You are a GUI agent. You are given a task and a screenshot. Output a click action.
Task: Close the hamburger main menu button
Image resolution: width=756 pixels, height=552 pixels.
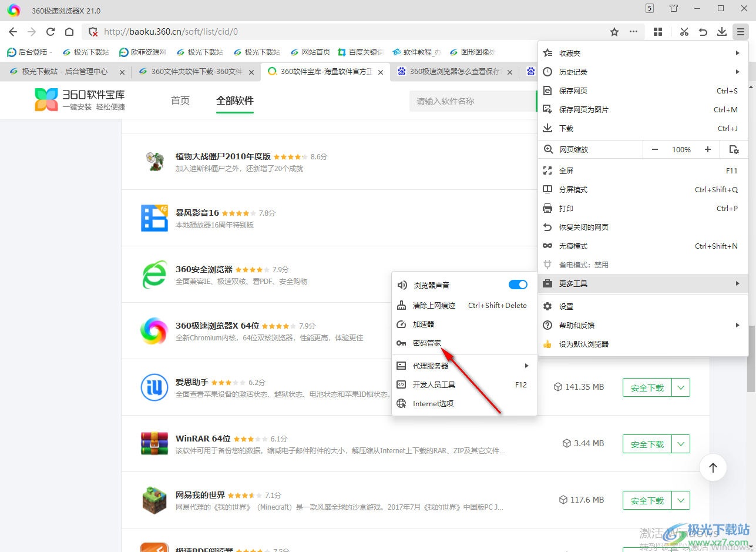tap(740, 32)
